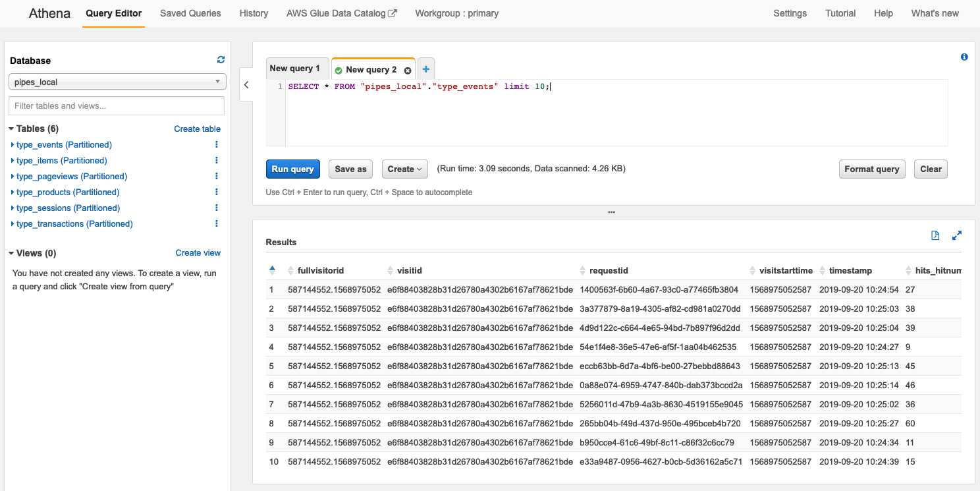980x491 pixels.
Task: Click the horizontal panel resize handle dots
Action: pos(612,212)
